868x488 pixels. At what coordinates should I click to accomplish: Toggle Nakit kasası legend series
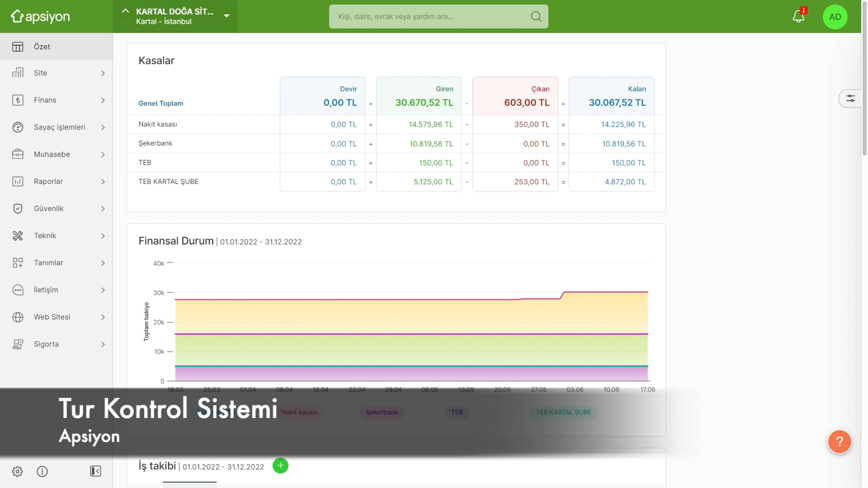[x=299, y=412]
